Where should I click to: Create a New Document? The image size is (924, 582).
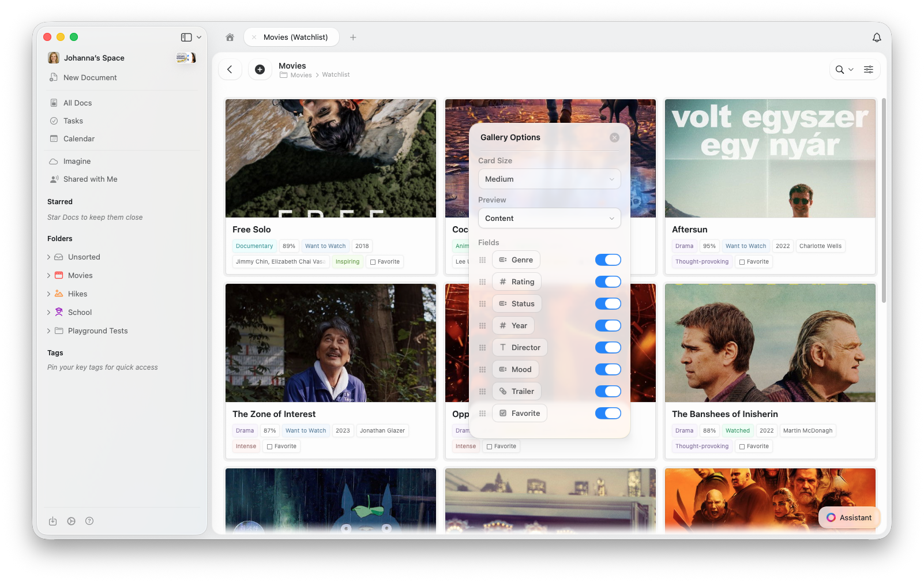coord(90,77)
